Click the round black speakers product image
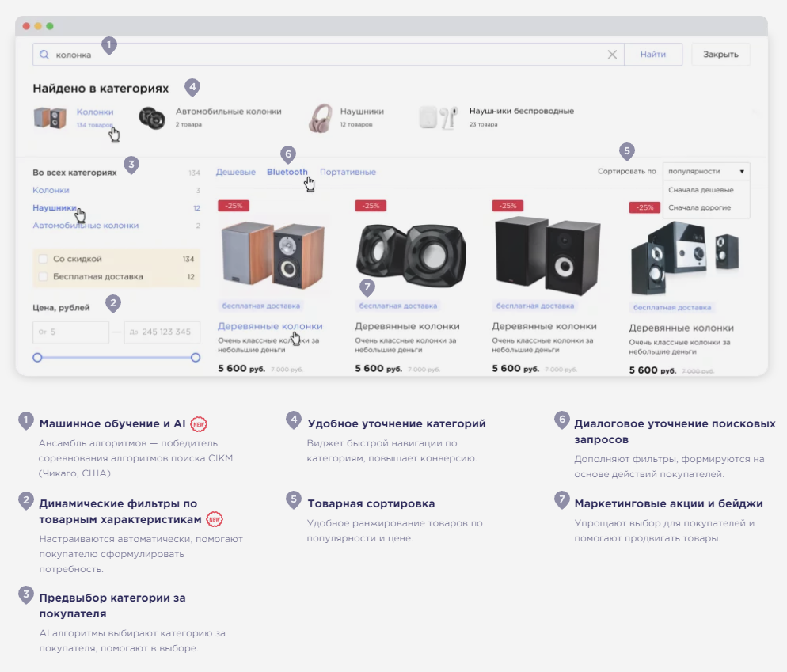Screen dimensions: 787x672 (x=411, y=256)
